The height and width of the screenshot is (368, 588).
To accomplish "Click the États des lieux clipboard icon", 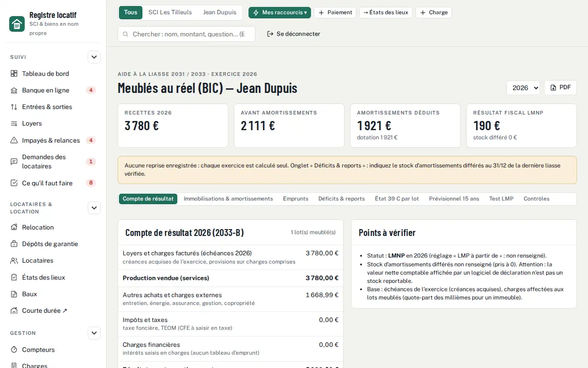I will click(x=14, y=277).
